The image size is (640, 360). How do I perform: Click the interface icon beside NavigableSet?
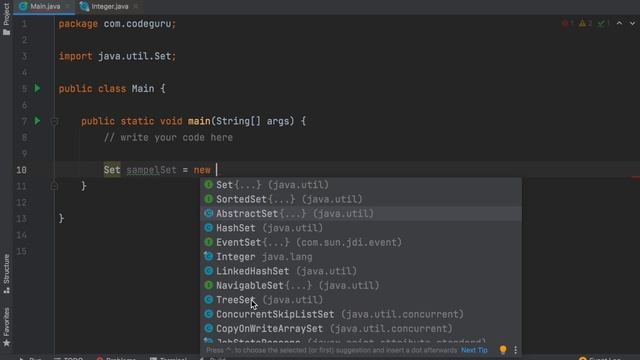(209, 285)
